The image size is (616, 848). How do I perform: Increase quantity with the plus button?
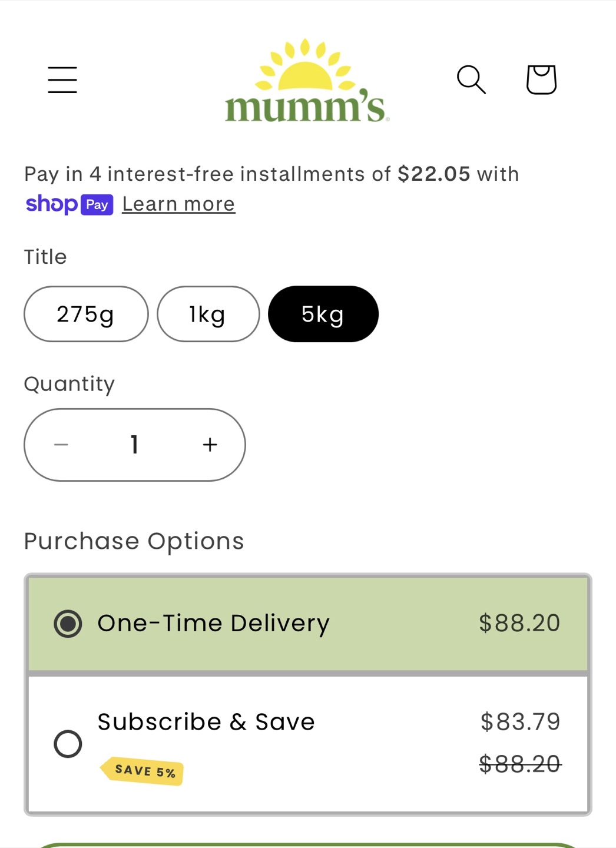210,445
